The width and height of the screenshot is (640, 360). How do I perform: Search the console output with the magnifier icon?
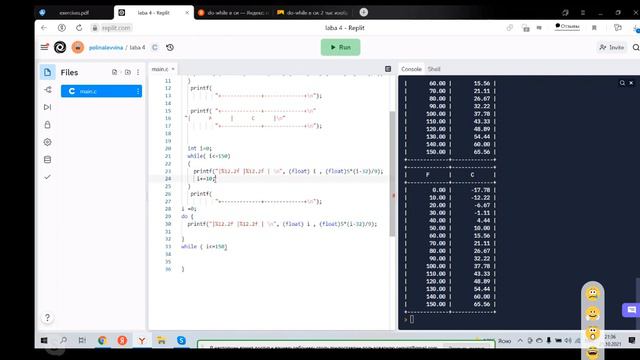(x=622, y=83)
